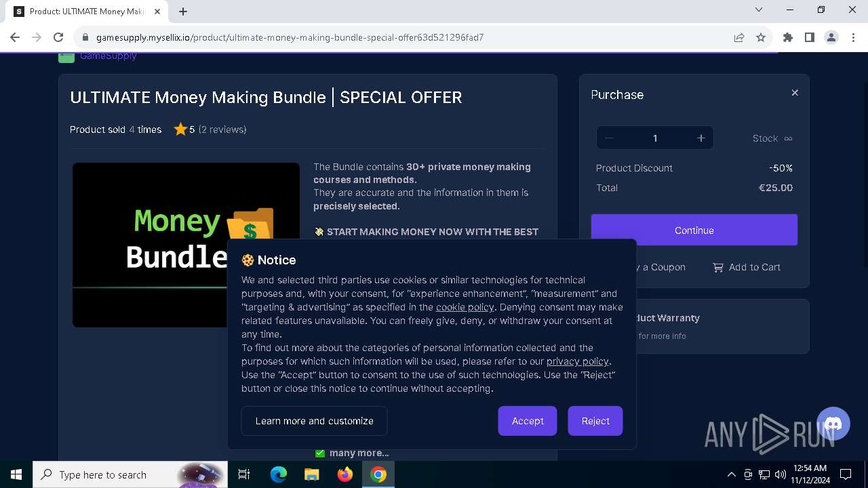Close the Product: ULTIMATE Money Making tab
Image resolution: width=868 pixels, height=488 pixels.
pos(157,12)
